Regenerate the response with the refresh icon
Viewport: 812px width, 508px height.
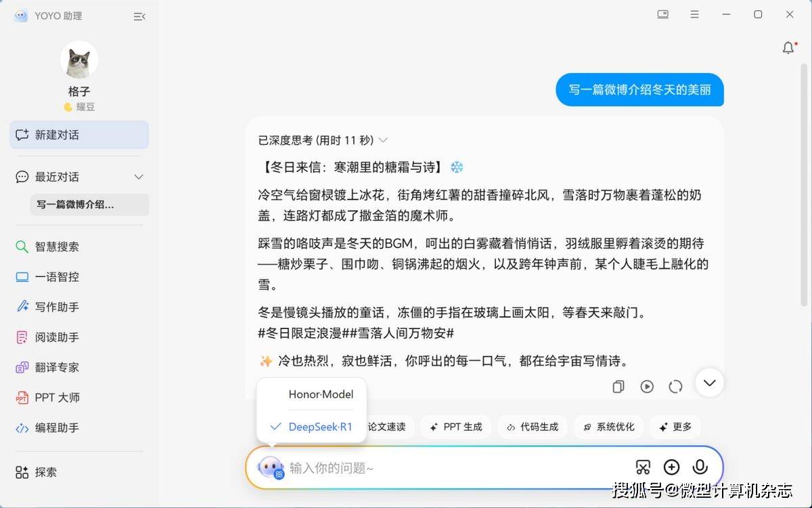point(675,386)
